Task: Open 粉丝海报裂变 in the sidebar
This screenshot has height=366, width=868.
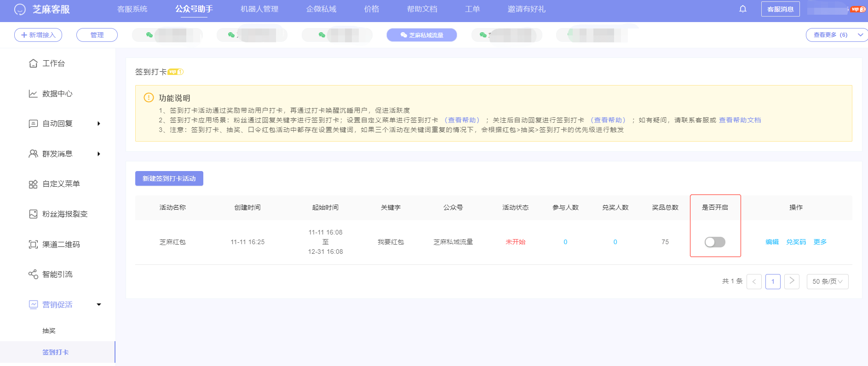Action: click(x=64, y=214)
